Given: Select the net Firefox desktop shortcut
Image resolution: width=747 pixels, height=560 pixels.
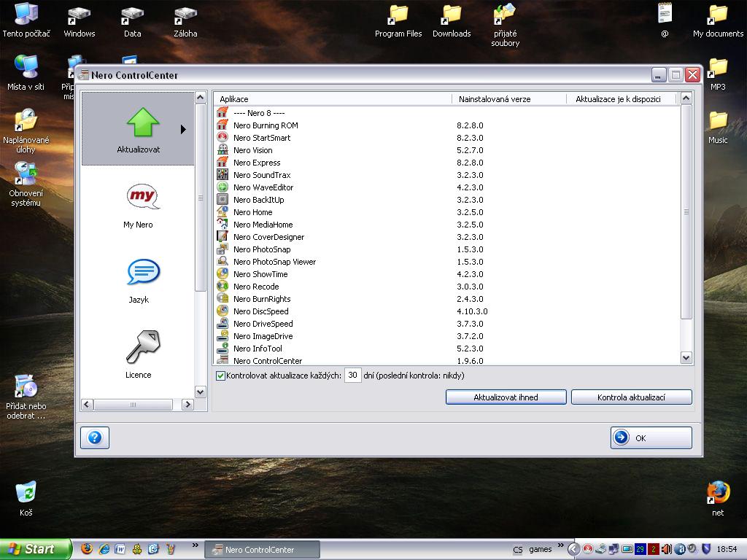Looking at the screenshot, I should (718, 499).
